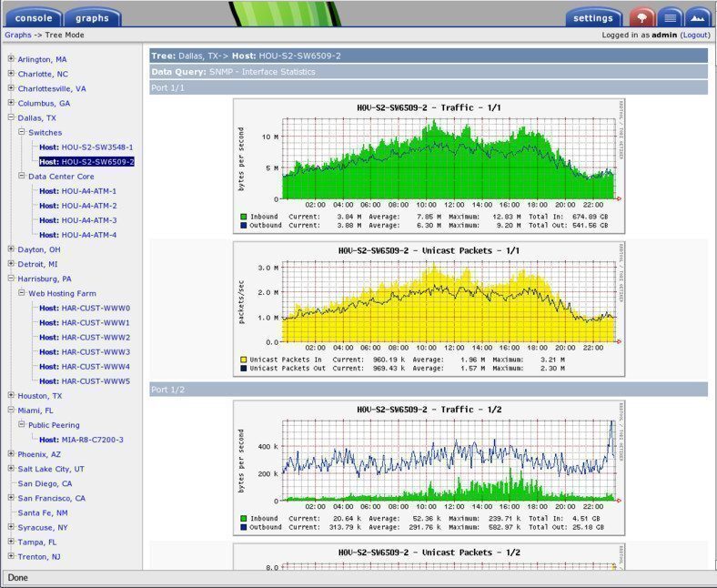717x588 pixels.
Task: Switch to list view mode icon
Action: pos(670,17)
